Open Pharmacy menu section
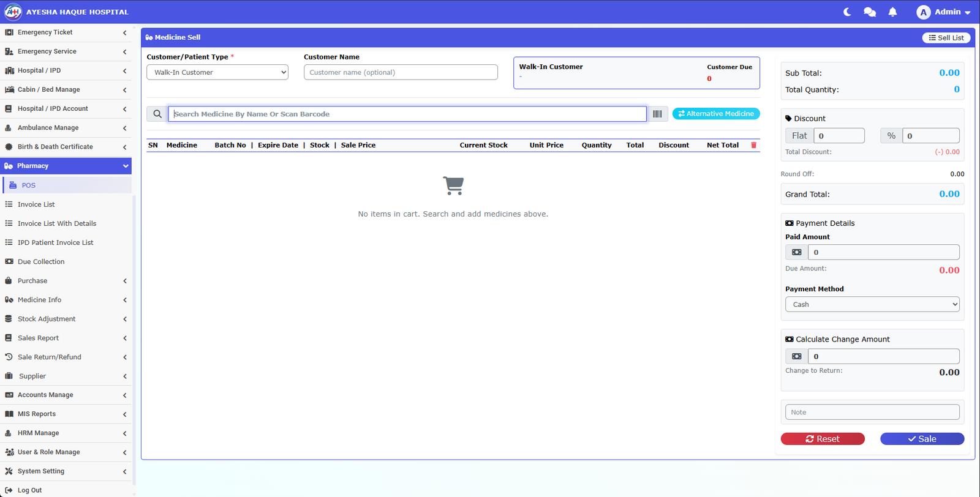980x497 pixels. click(66, 166)
